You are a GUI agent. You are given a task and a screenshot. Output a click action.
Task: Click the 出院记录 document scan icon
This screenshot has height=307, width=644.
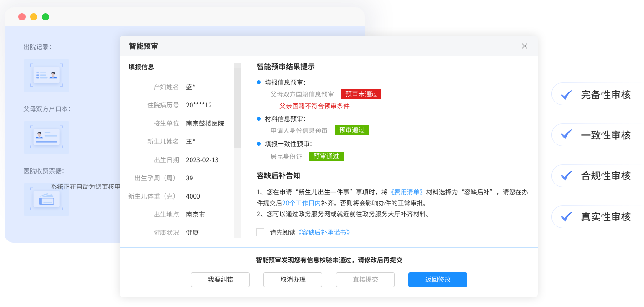(46, 76)
